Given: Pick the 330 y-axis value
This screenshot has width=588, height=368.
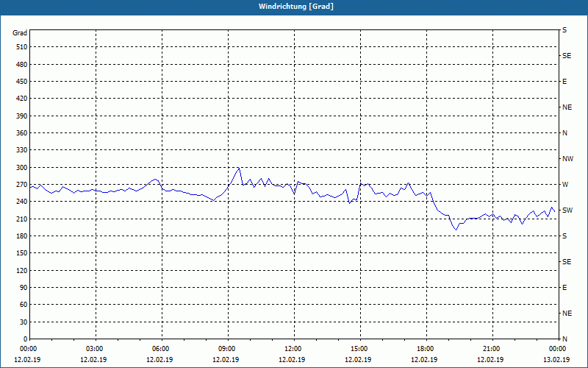Looking at the screenshot, I should (22, 150).
